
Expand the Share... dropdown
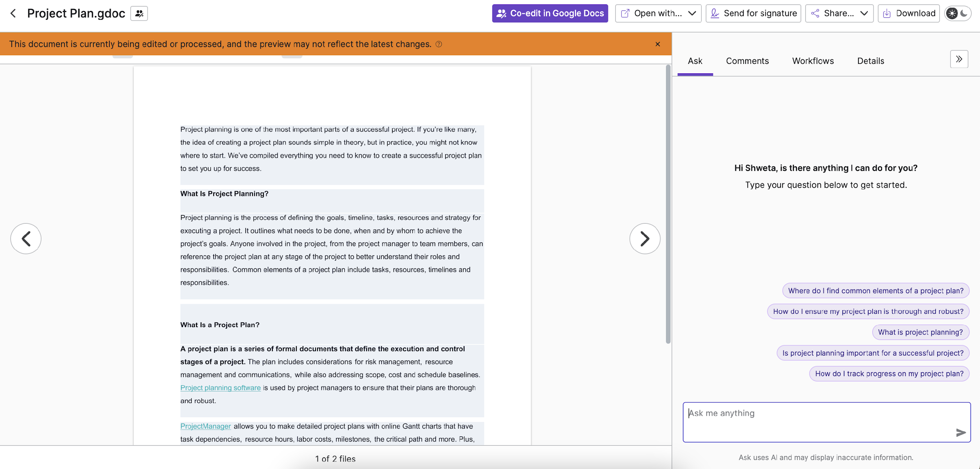[x=839, y=13]
